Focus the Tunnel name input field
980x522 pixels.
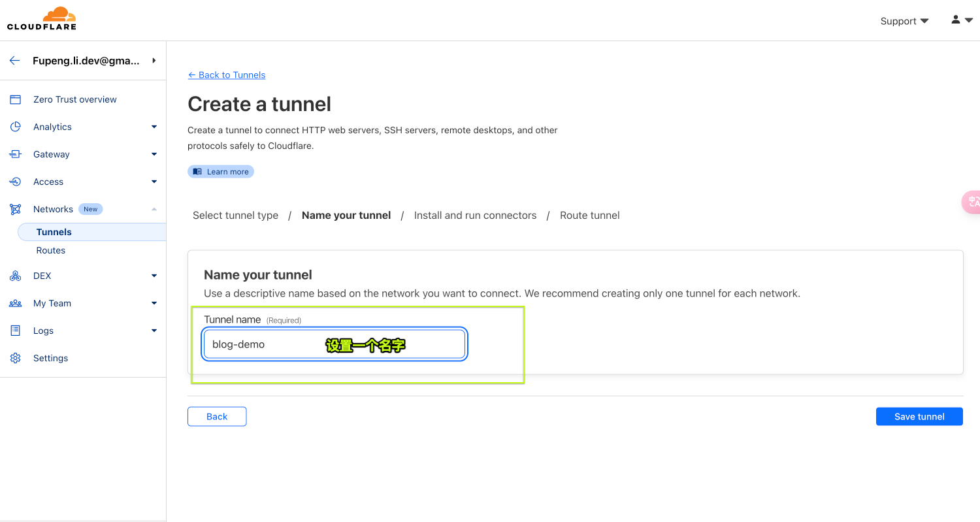[335, 344]
